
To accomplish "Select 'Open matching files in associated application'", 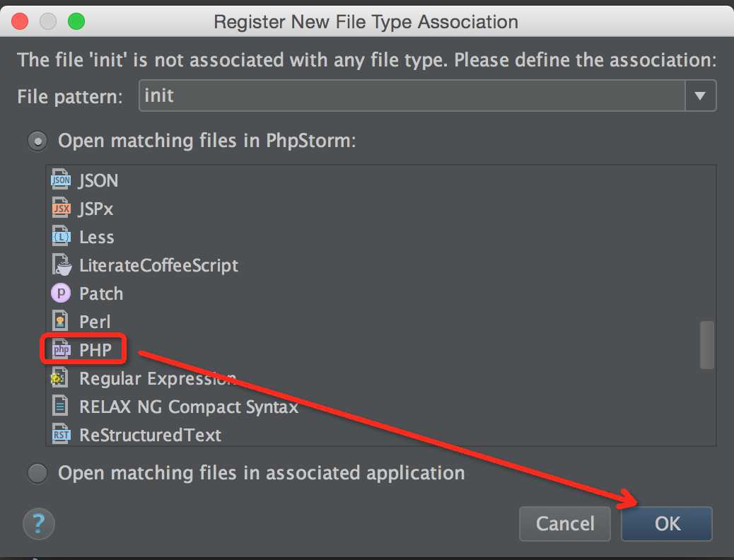I will coord(37,472).
